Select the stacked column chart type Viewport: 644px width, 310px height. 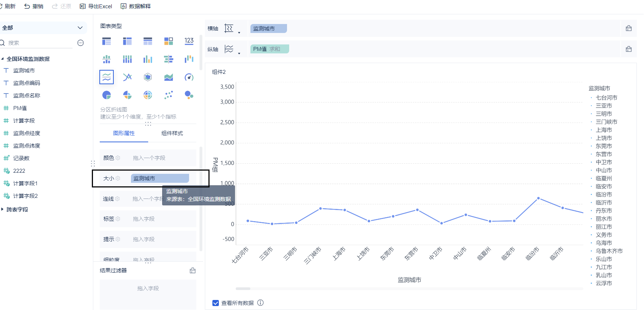[x=127, y=59]
